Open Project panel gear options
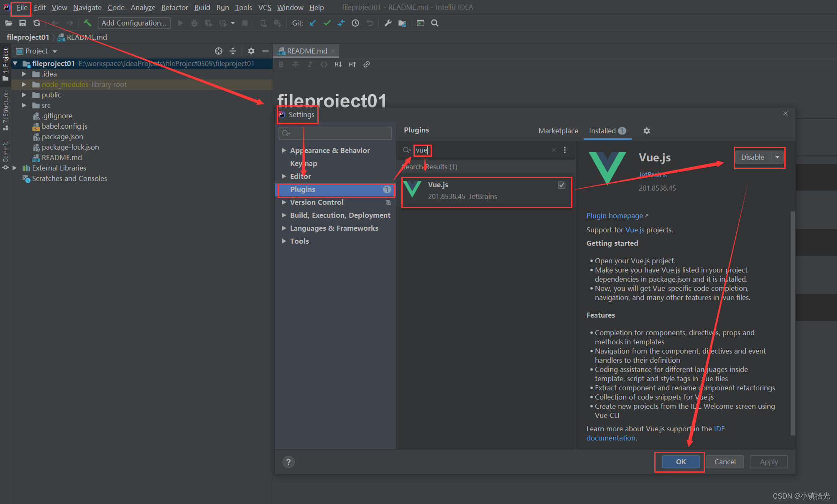The width and height of the screenshot is (837, 504). (251, 51)
